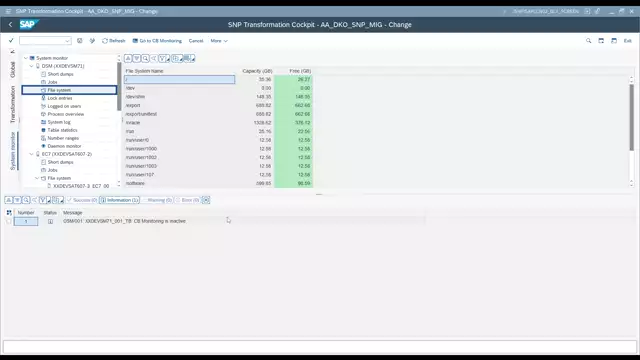Open Table statistics in the tree
This screenshot has width=640, height=360.
tap(62, 130)
